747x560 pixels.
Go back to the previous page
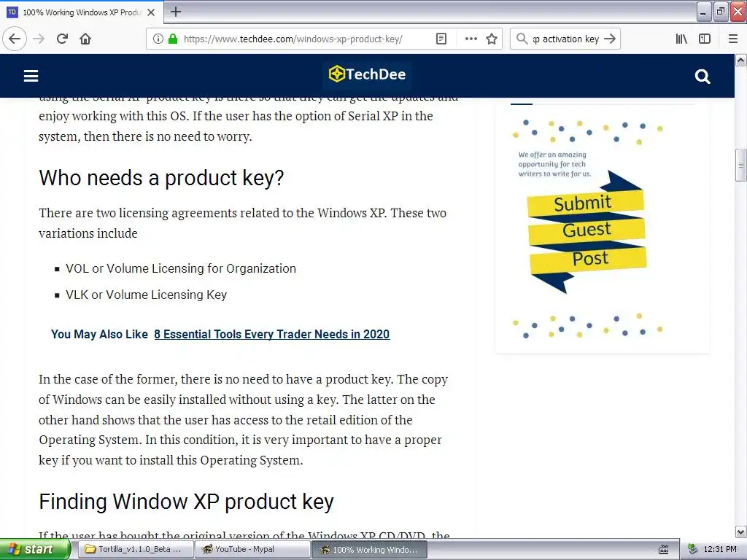[x=15, y=39]
